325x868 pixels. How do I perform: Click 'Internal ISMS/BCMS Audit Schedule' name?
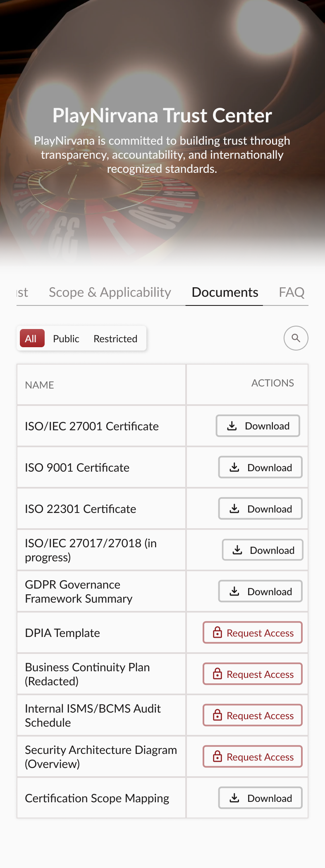click(x=93, y=715)
